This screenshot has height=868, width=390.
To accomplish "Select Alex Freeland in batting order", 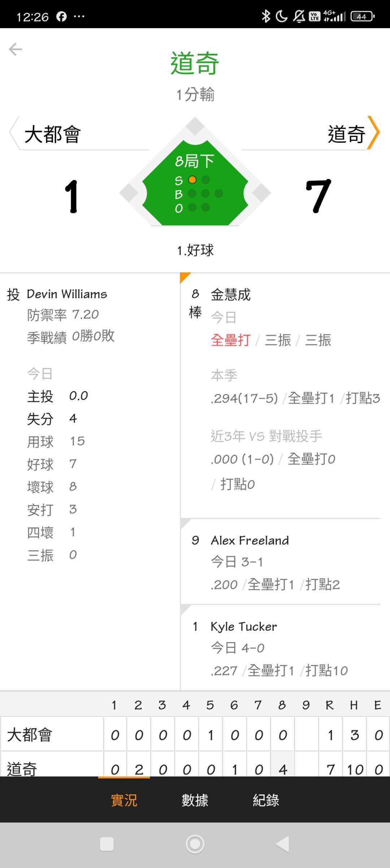I will click(x=250, y=540).
